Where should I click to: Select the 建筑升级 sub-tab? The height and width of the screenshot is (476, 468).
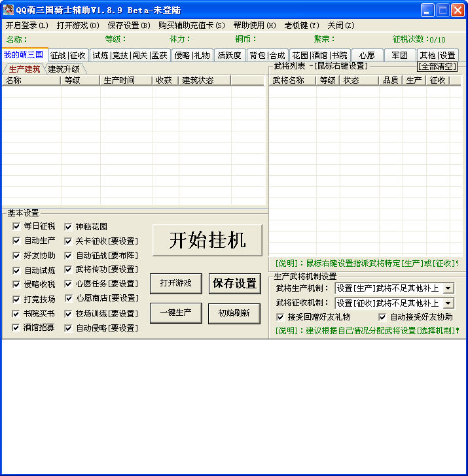point(64,69)
